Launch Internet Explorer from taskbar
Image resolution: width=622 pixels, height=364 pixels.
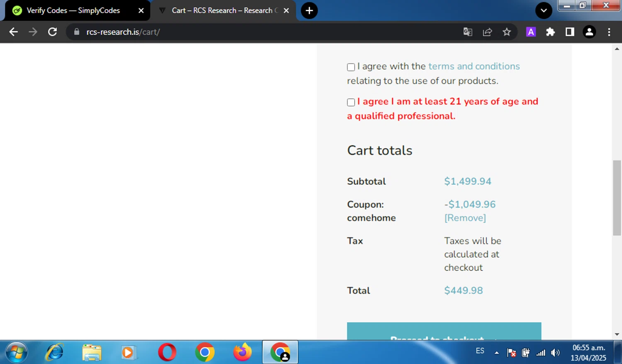54,353
